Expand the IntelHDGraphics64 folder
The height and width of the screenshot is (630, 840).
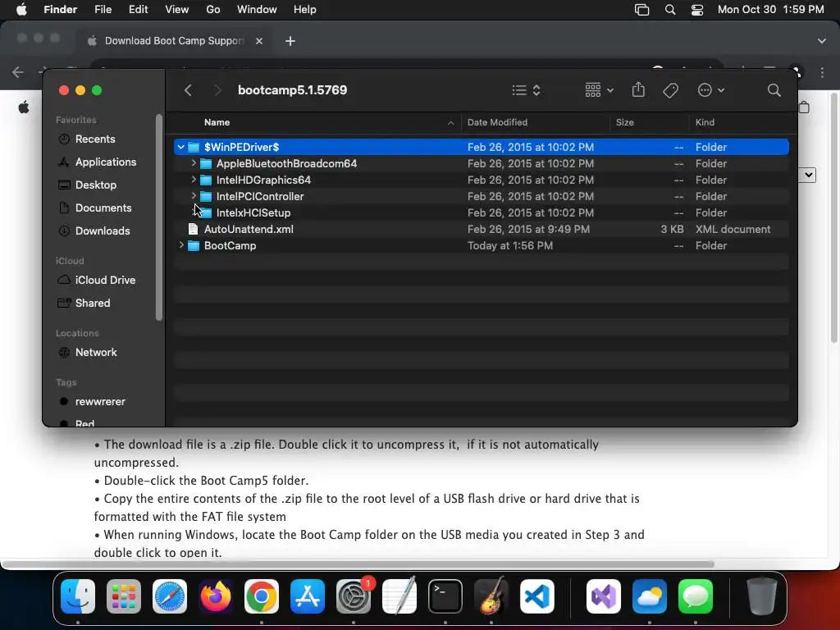click(194, 180)
